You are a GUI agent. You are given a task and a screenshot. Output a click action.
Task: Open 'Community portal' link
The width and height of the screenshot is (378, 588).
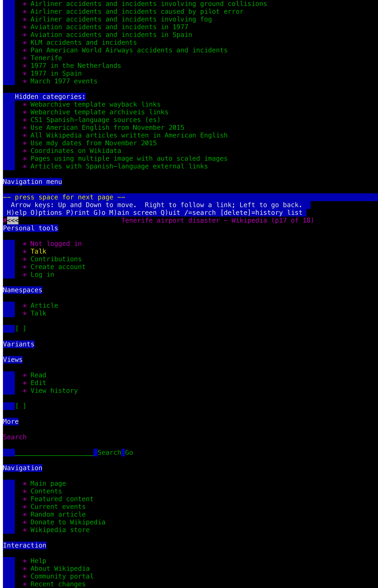click(x=62, y=576)
